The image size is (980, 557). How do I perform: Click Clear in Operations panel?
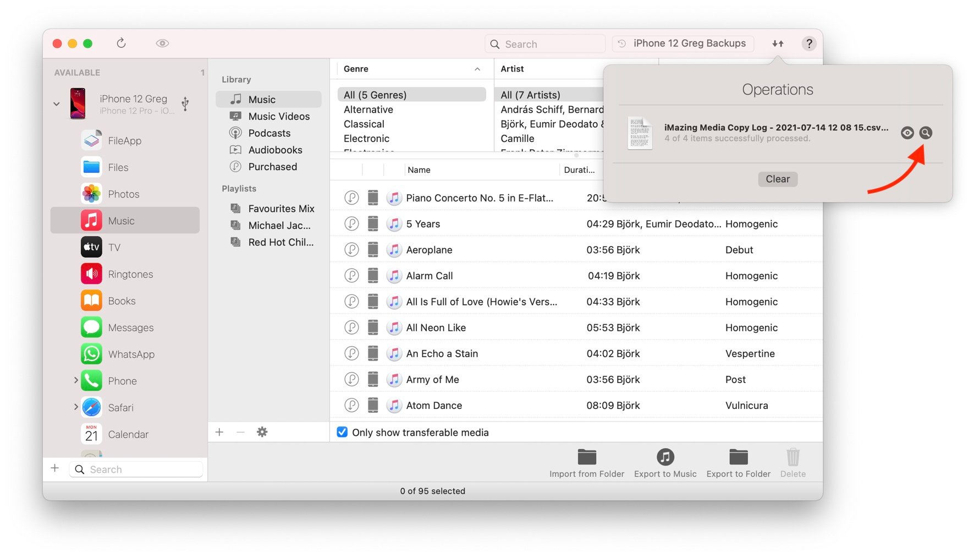tap(778, 179)
